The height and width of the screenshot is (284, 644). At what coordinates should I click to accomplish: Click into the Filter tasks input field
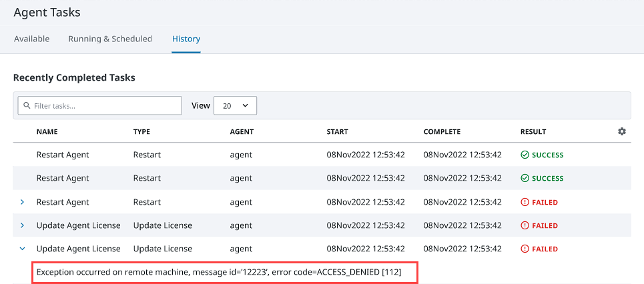click(x=100, y=105)
